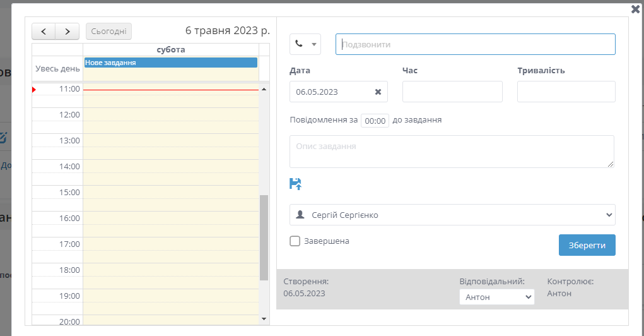This screenshot has width=644, height=336.
Task: Open the Сергій Сергієнко contact dropdown
Action: (x=452, y=215)
